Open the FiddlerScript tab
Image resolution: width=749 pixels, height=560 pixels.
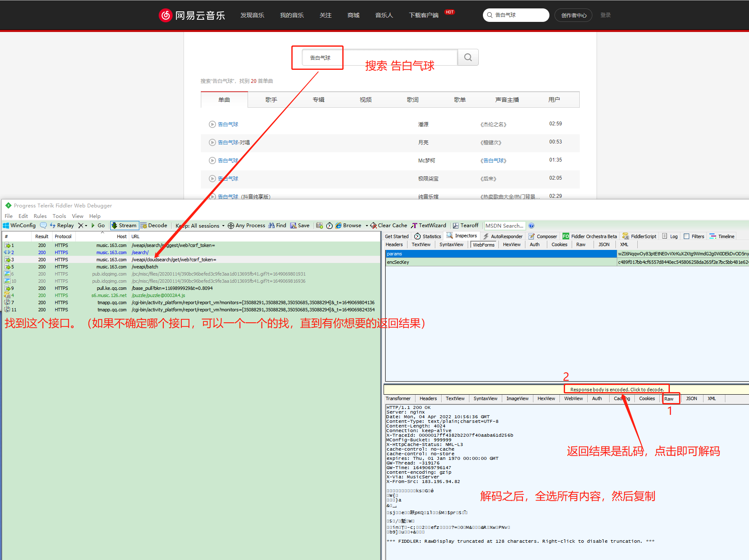coord(640,236)
